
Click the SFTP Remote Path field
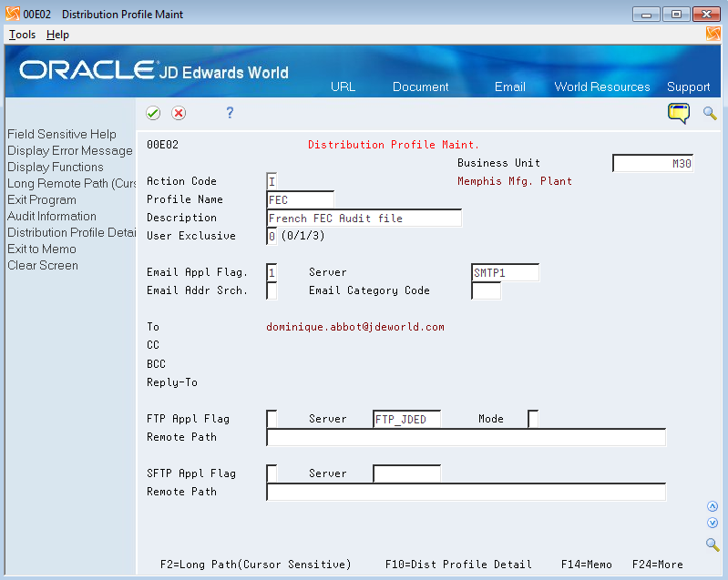pyautogui.click(x=467, y=492)
